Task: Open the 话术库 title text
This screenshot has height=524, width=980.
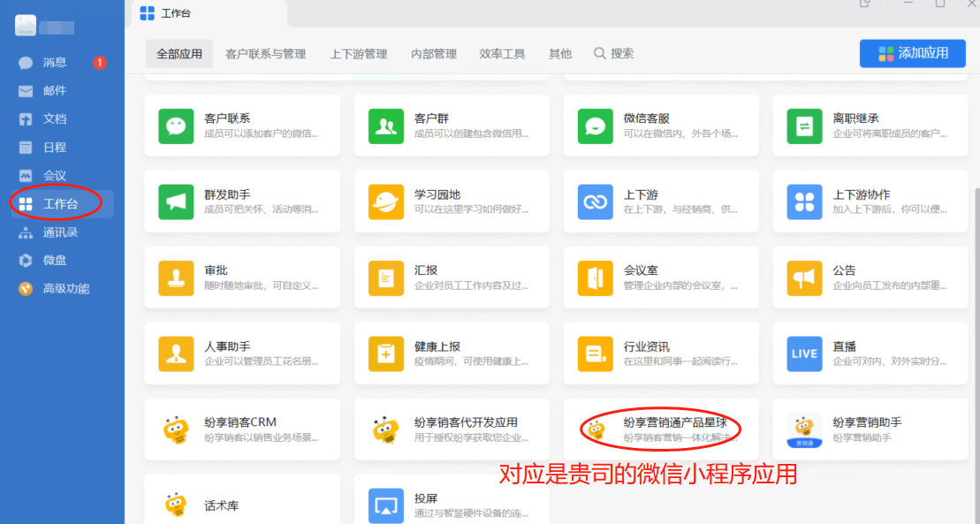Action: click(221, 505)
